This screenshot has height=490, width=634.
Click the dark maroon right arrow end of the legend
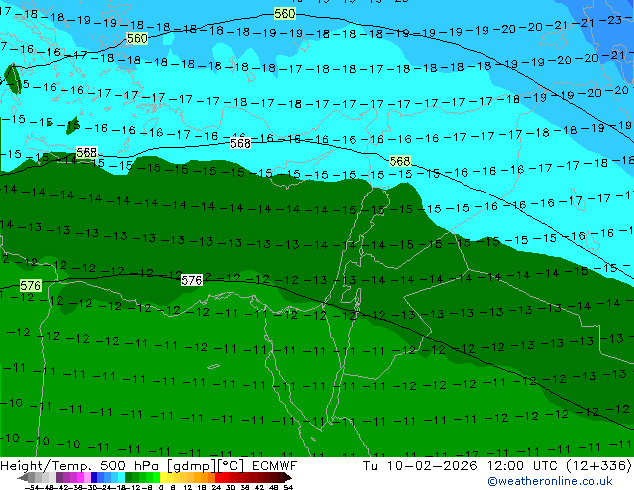288,477
